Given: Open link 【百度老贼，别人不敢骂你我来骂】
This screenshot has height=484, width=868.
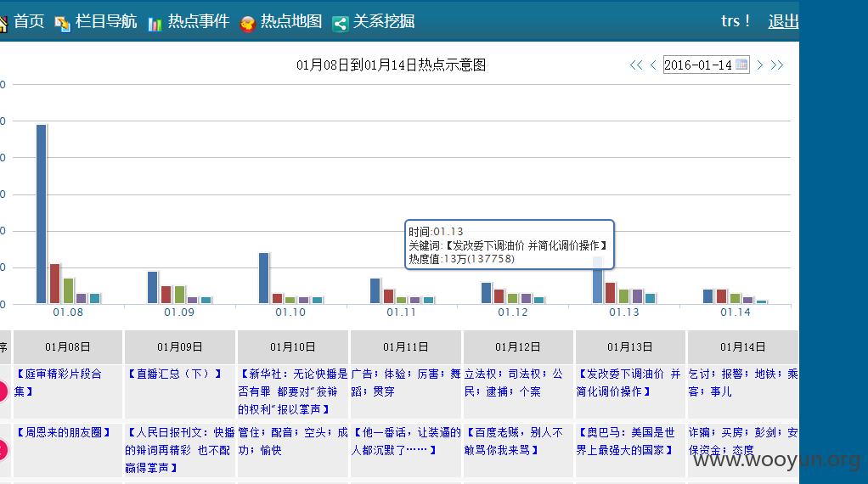Looking at the screenshot, I should [x=514, y=442].
